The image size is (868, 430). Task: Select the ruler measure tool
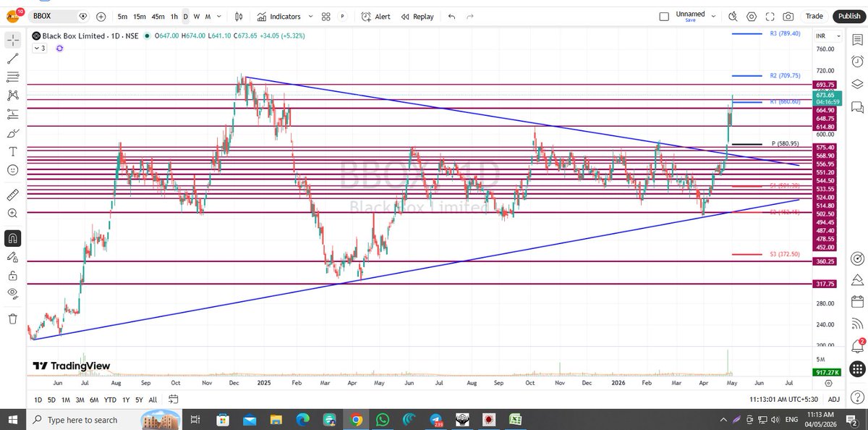click(13, 195)
